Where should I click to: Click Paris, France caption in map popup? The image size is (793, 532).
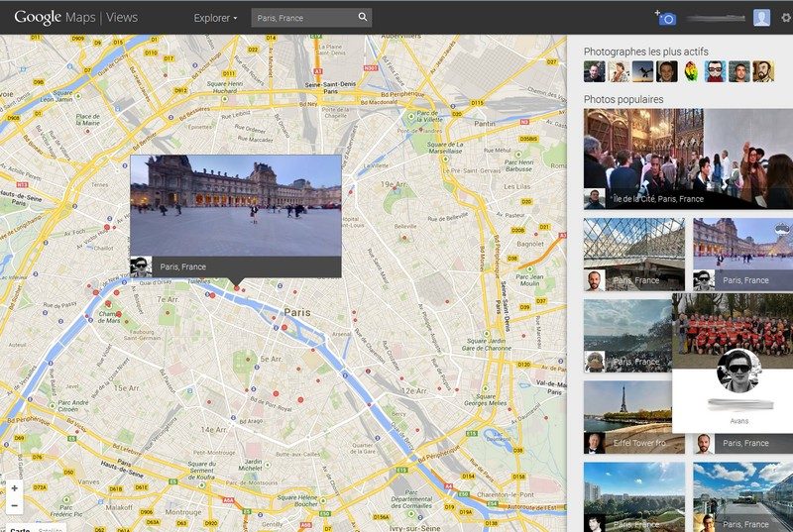[x=182, y=266]
